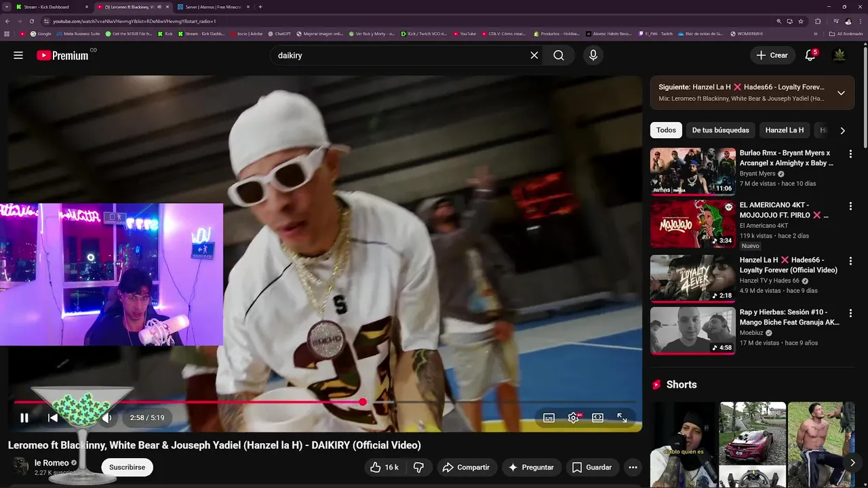Clear the search box with the X

pos(534,56)
